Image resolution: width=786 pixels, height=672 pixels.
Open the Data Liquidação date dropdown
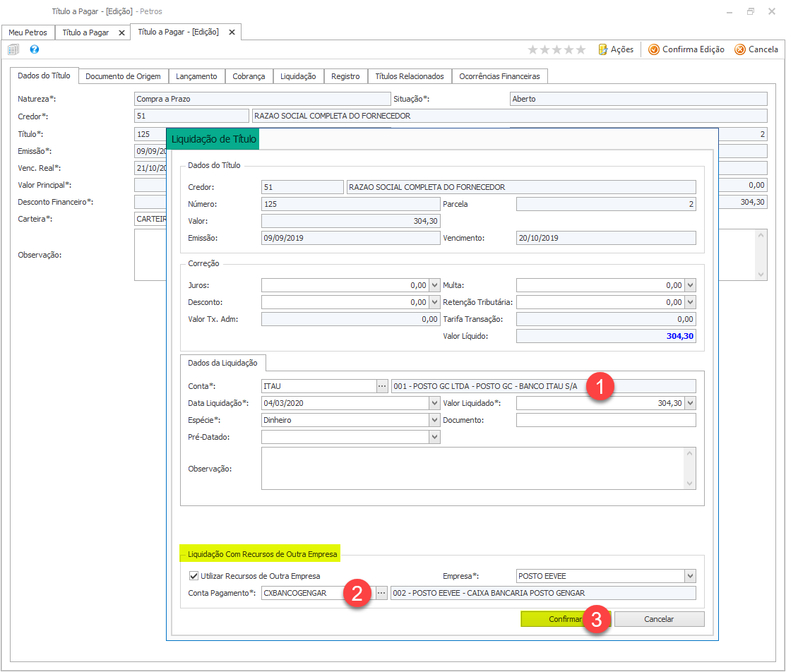434,403
